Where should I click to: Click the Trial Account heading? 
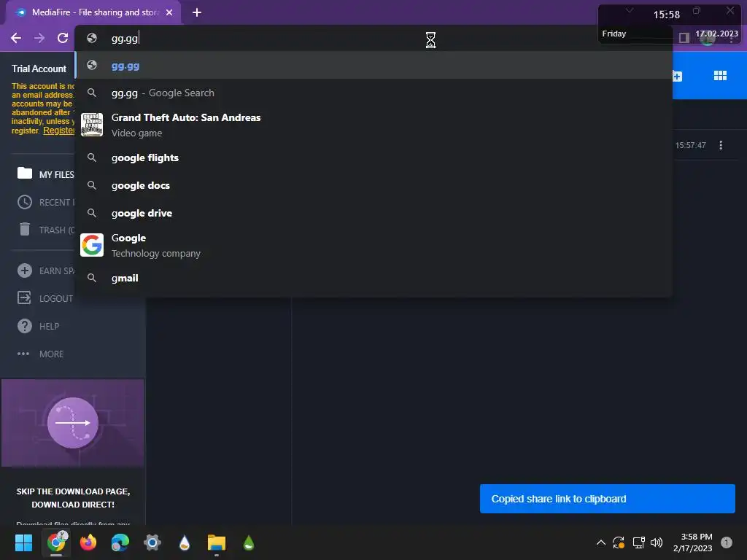[39, 69]
